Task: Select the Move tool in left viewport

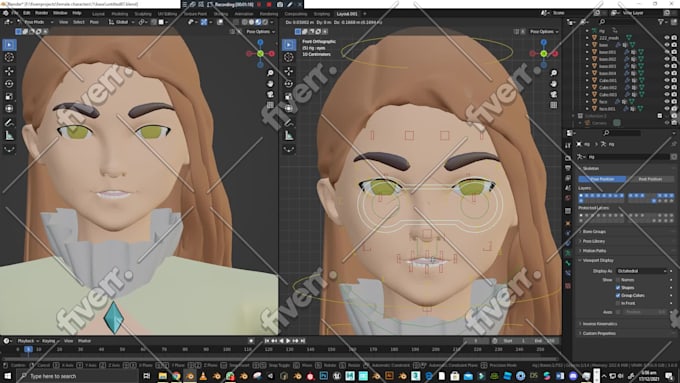Action: [9, 71]
